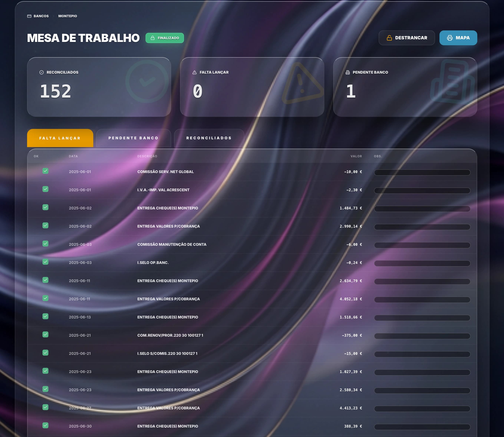Click the printer icon on Mapa button

tap(450, 38)
